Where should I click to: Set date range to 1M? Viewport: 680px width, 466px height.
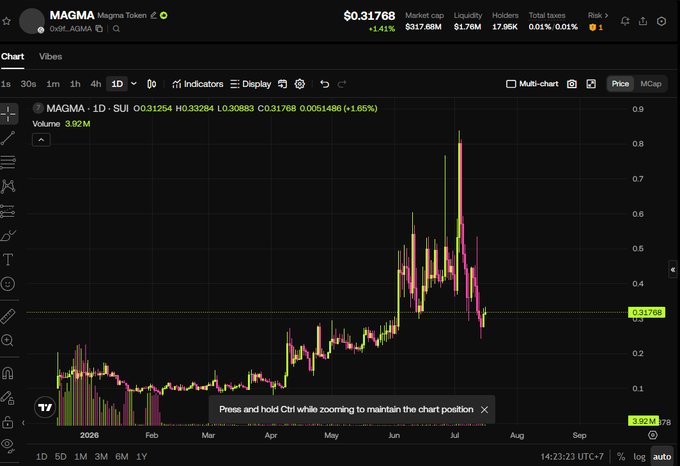pos(81,456)
